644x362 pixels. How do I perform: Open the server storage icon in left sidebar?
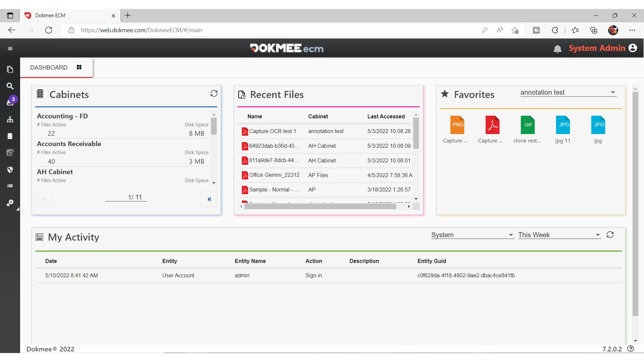pos(10,136)
